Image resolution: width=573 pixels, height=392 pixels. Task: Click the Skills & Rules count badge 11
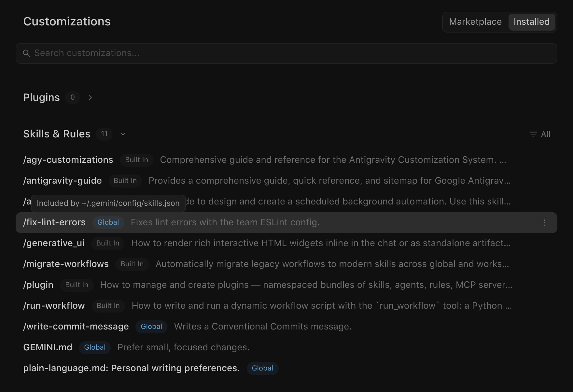point(104,134)
